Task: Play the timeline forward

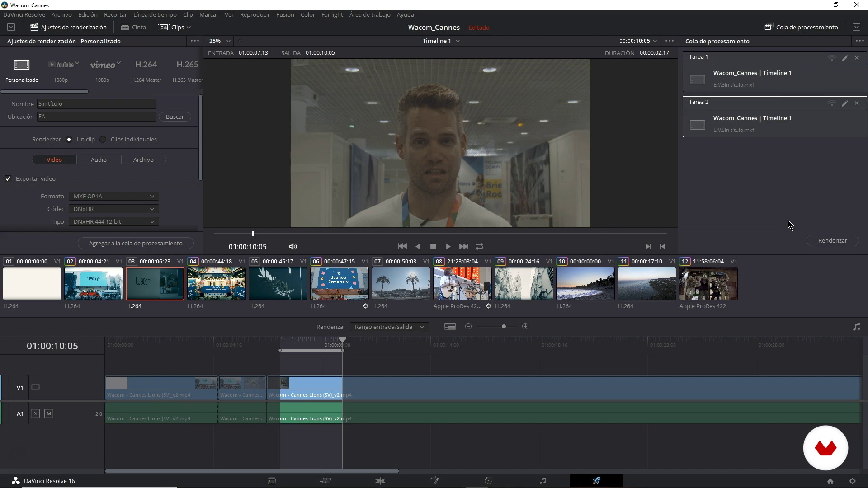Action: tap(448, 246)
